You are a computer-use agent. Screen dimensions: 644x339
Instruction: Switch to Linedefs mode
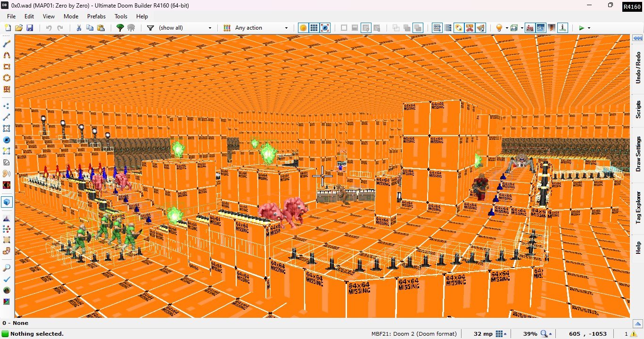coord(7,117)
